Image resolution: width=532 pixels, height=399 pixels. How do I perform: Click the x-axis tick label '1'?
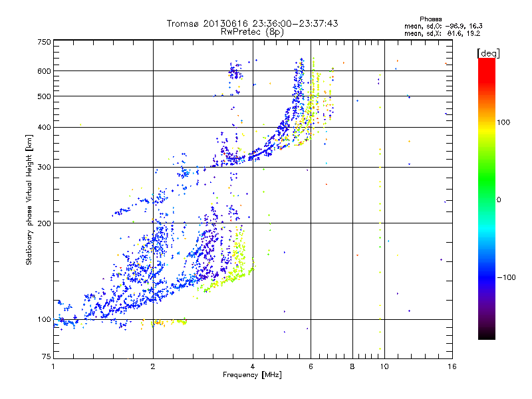[53, 366]
